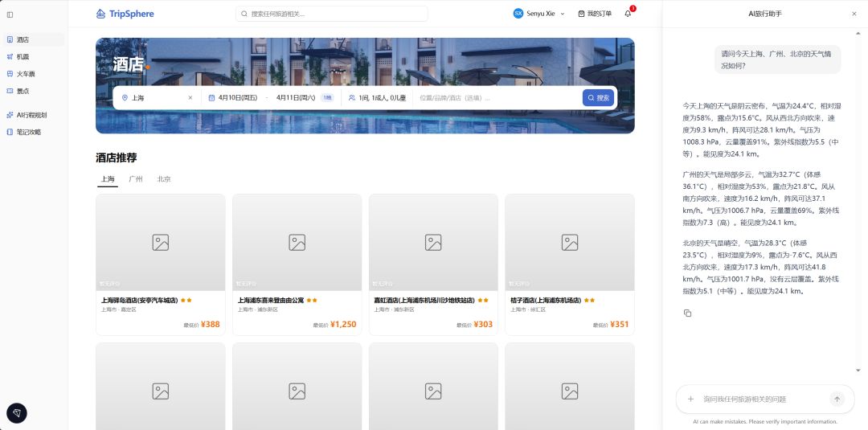This screenshot has height=430, width=868.
Task: Click the chat panel scrollbar down arrow
Action: tap(858, 371)
